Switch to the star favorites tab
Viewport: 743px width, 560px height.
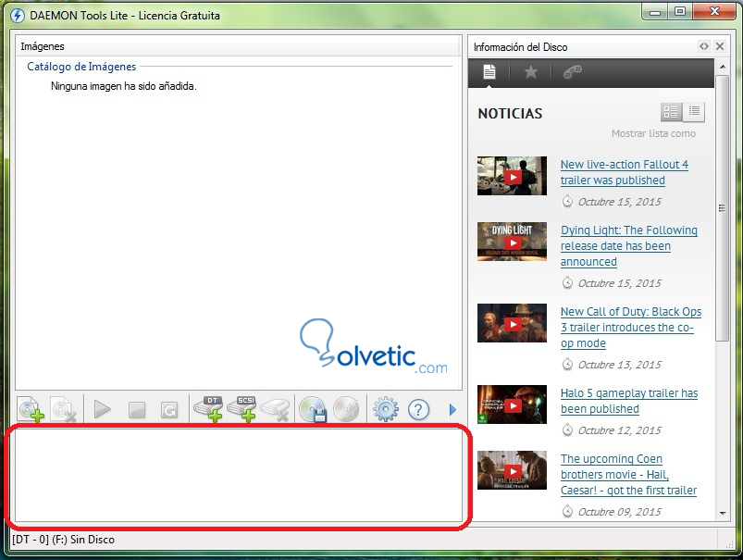(x=531, y=72)
